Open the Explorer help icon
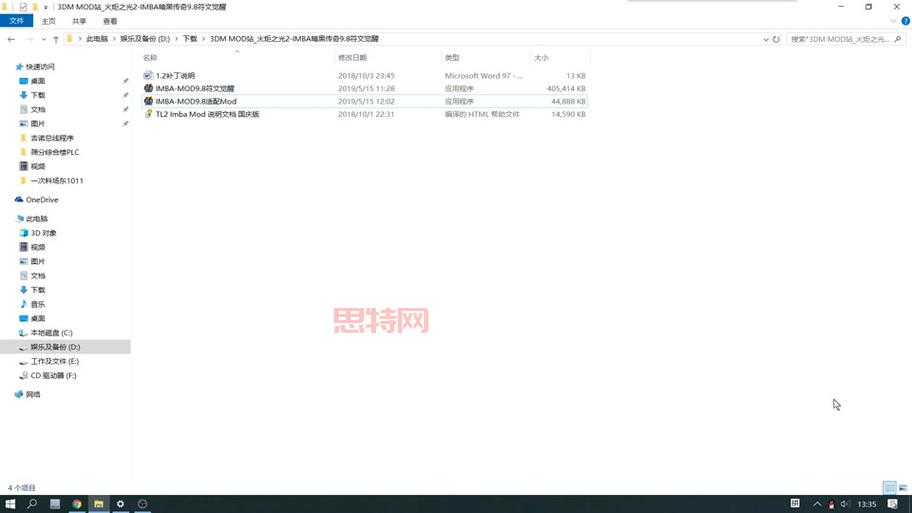The height and width of the screenshot is (513, 912). (906, 21)
